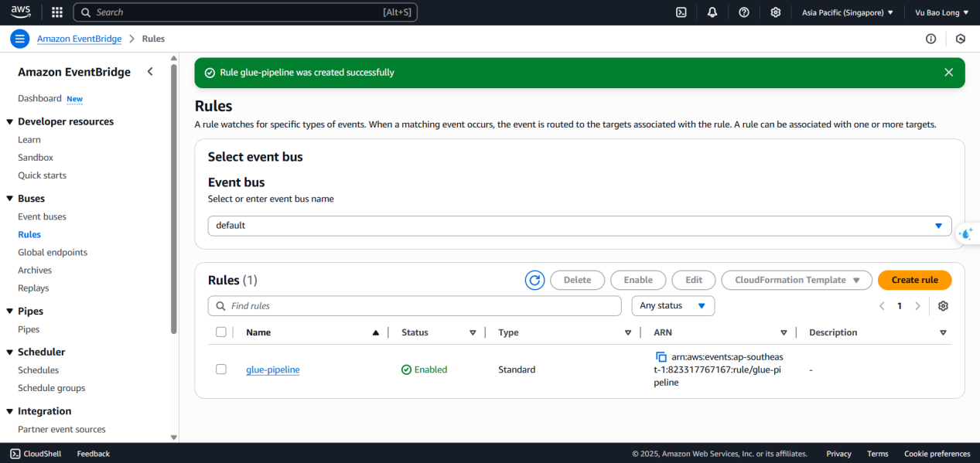This screenshot has width=980, height=463.
Task: Open Schedule groups
Action: pyautogui.click(x=52, y=388)
